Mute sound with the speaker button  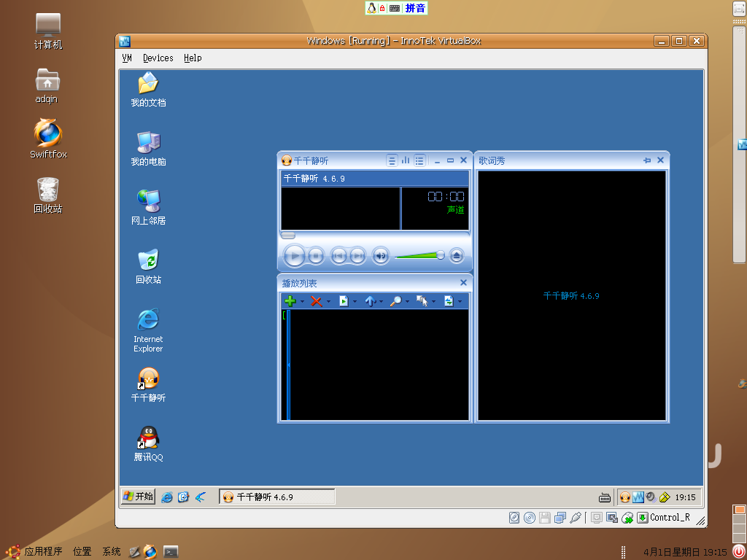point(380,256)
